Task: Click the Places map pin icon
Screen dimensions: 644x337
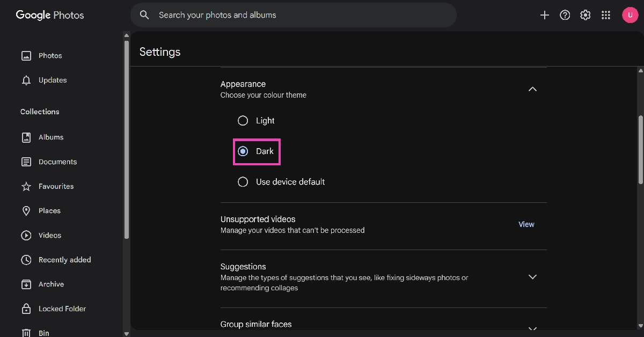Action: 26,211
